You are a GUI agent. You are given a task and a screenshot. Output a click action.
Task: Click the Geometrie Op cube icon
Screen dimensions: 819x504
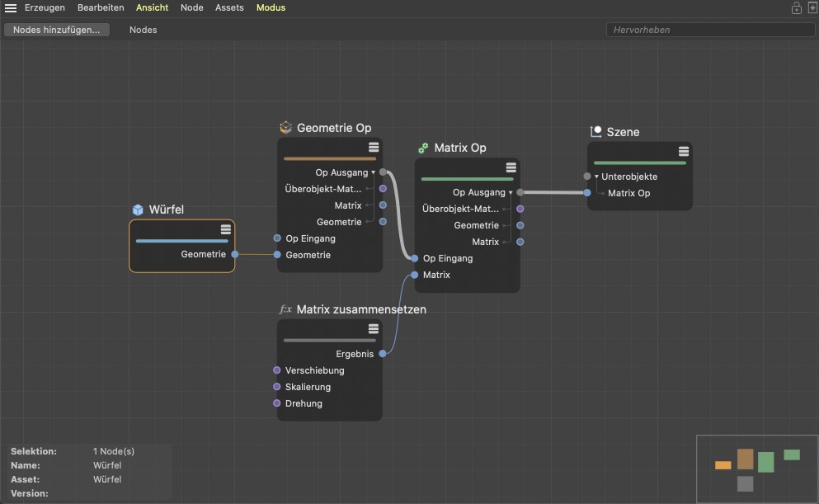tap(285, 128)
